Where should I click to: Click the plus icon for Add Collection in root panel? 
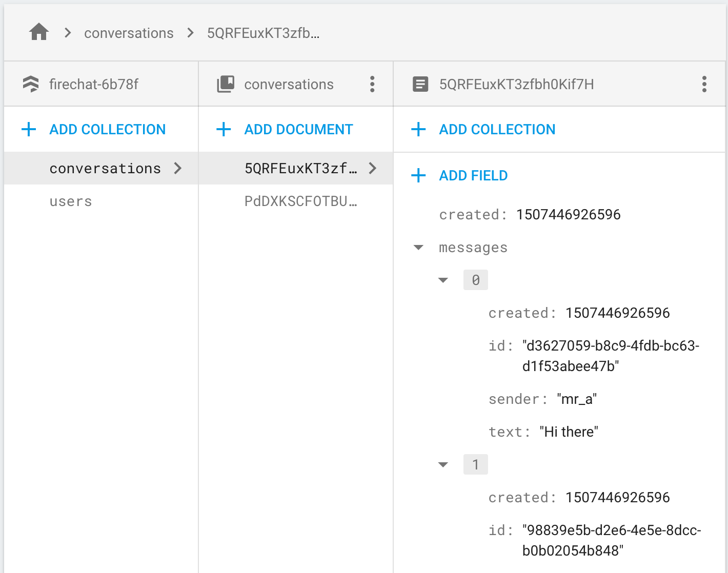[29, 129]
